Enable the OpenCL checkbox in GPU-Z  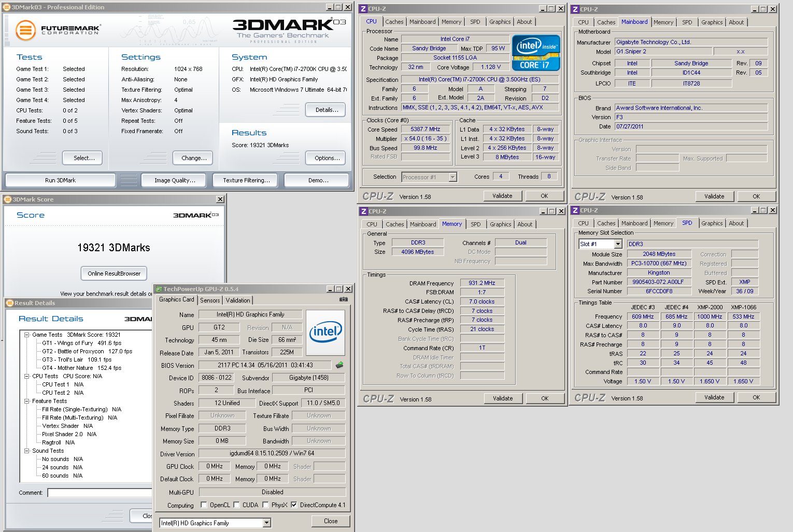click(204, 505)
